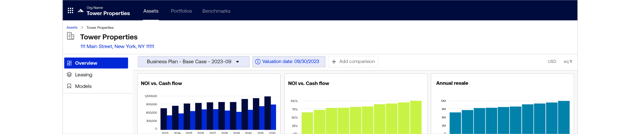Click the valuation date info icon
Image resolution: width=644 pixels, height=134 pixels.
tap(258, 62)
